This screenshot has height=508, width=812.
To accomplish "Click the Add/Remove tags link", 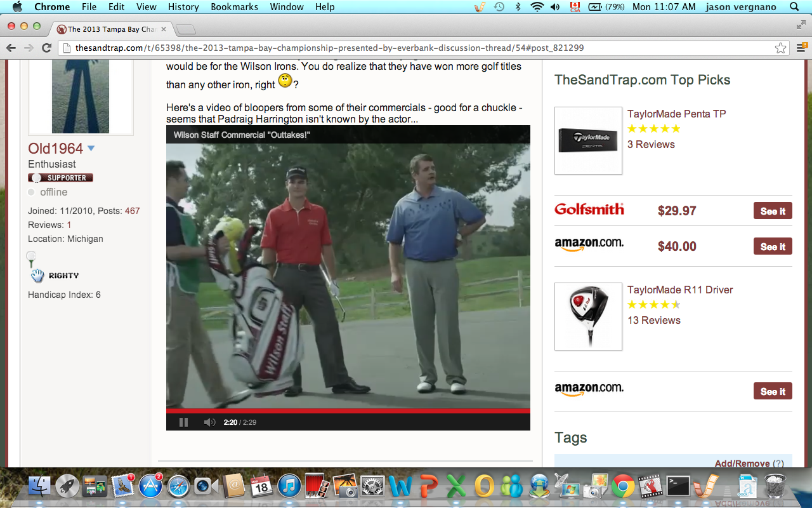I will 742,464.
